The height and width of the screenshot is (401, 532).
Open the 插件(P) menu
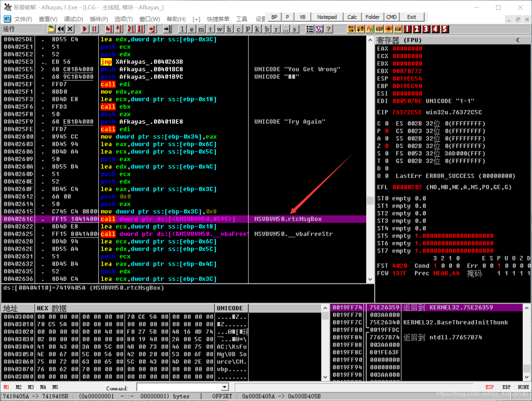[99, 19]
